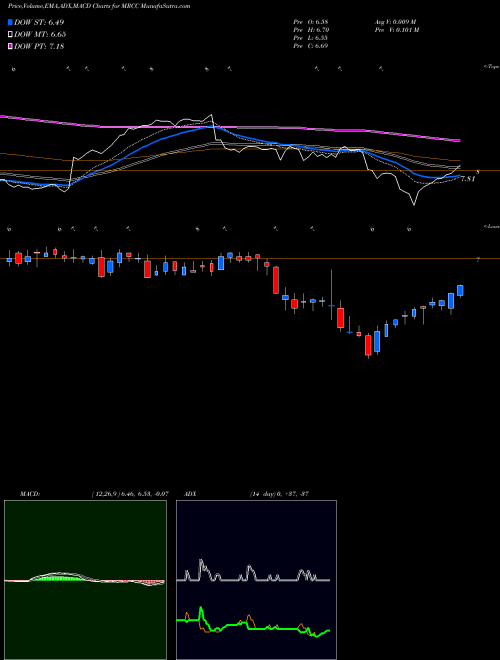
Task: Click the MACD panel title label
Action: (30, 494)
